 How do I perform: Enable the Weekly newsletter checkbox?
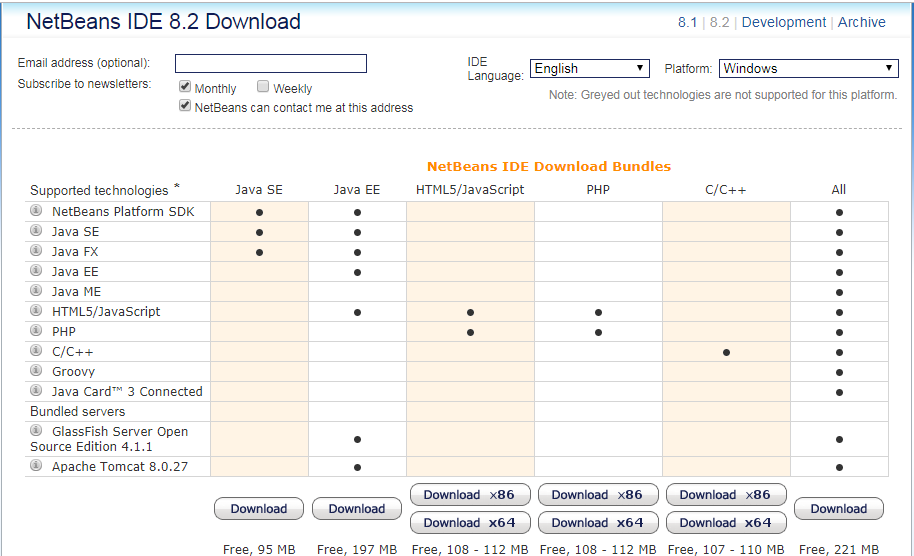coord(263,86)
